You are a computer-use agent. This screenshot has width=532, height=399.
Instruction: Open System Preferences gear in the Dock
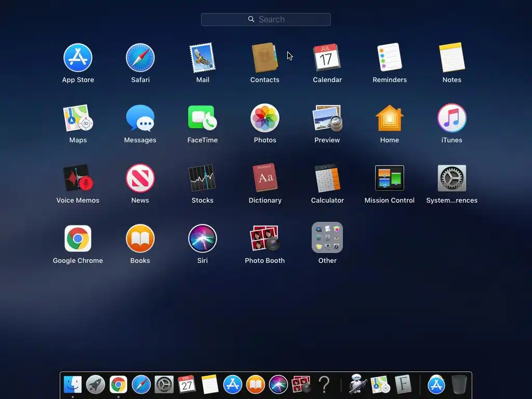coord(164,384)
